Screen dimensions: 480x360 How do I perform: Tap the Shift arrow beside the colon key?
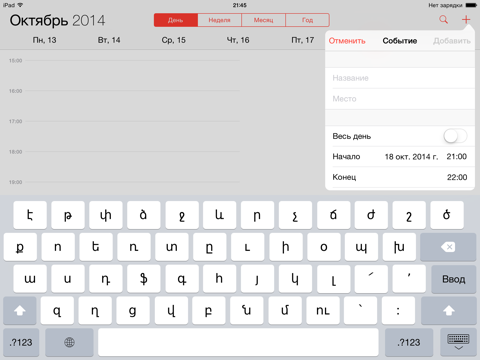449,311
